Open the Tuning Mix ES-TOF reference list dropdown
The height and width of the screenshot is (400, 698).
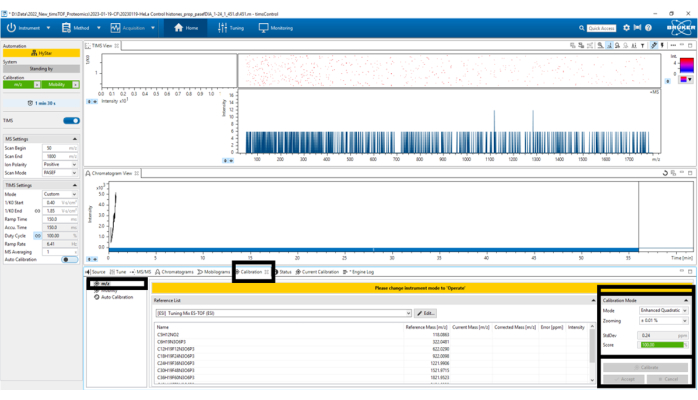283,313
